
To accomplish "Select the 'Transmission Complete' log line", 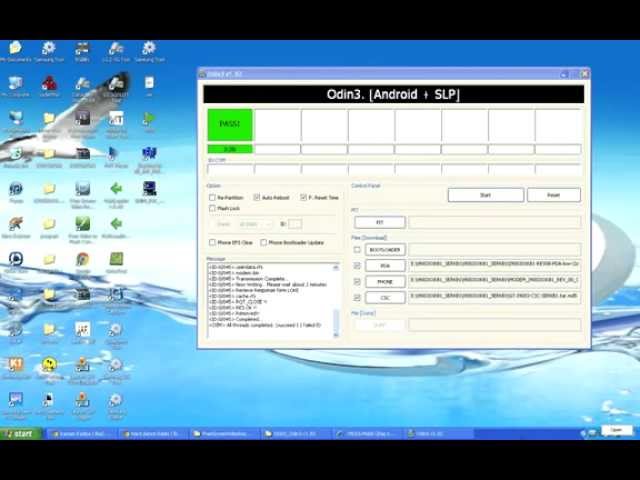I will (249, 279).
